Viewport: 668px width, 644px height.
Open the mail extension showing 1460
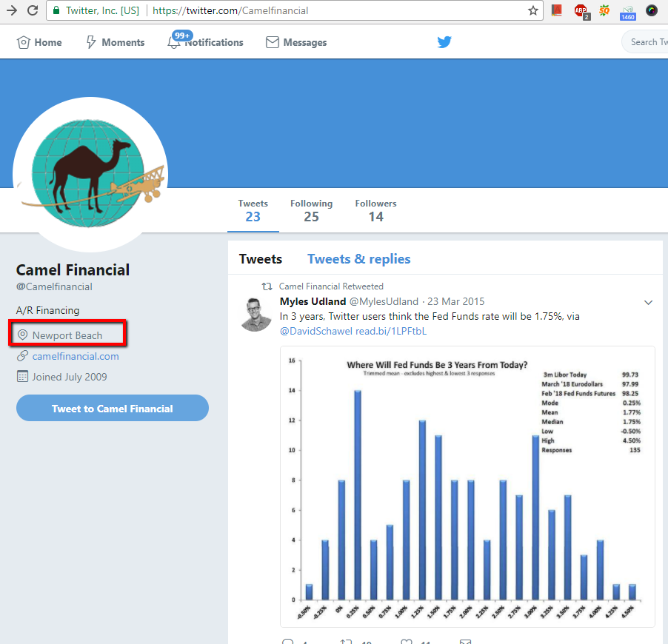[x=628, y=13]
